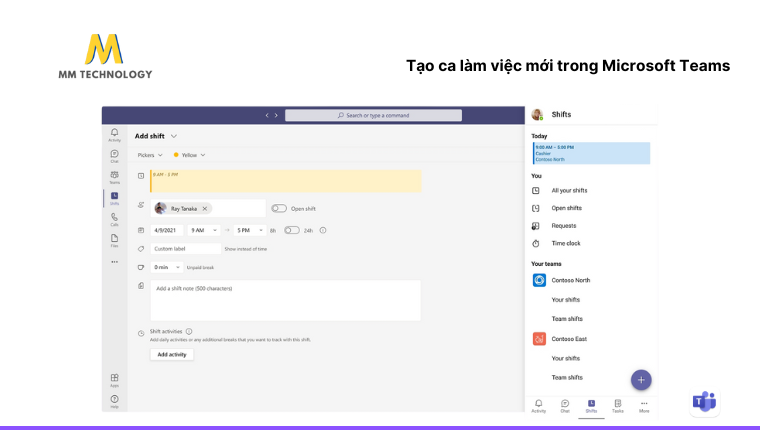Click the Search or type a command box
760x430 pixels.
(373, 115)
